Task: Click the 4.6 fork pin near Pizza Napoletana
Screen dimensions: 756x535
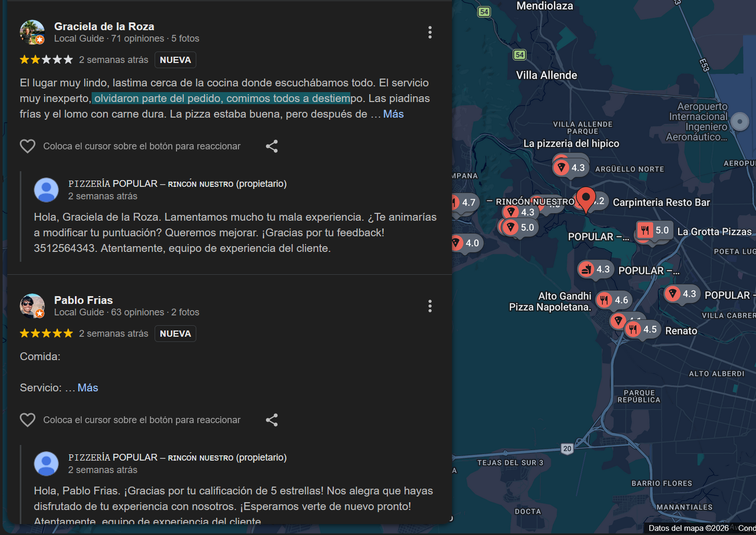Action: coord(614,300)
